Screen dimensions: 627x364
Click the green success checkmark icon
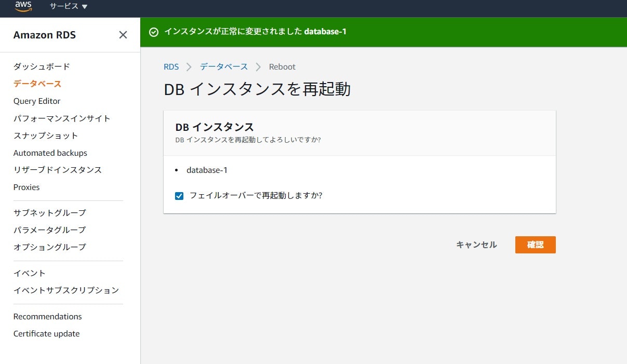point(154,32)
